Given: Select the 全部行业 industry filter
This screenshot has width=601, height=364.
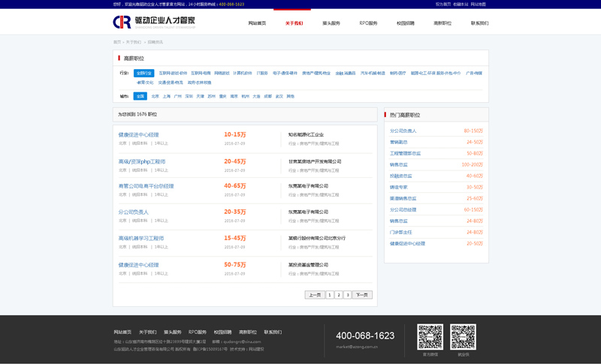Looking at the screenshot, I should click(143, 74).
